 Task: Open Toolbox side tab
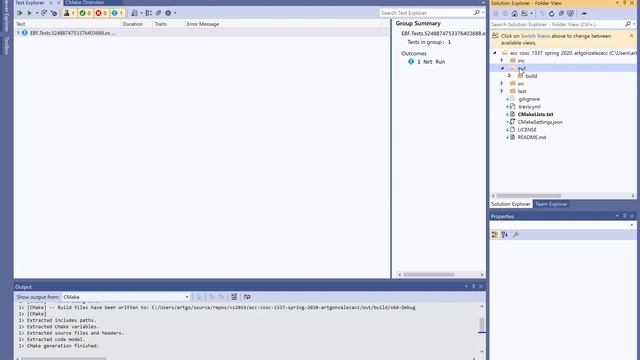point(6,46)
